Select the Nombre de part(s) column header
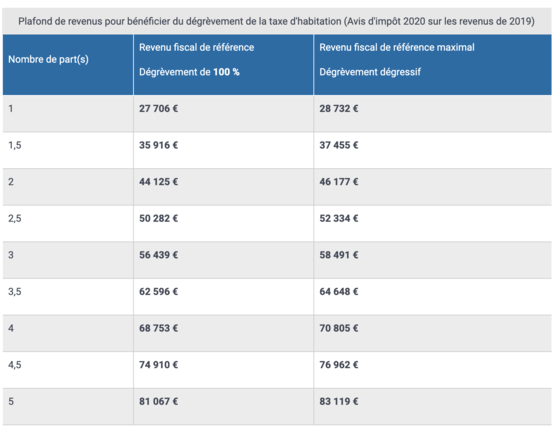This screenshot has width=560, height=440. point(68,65)
